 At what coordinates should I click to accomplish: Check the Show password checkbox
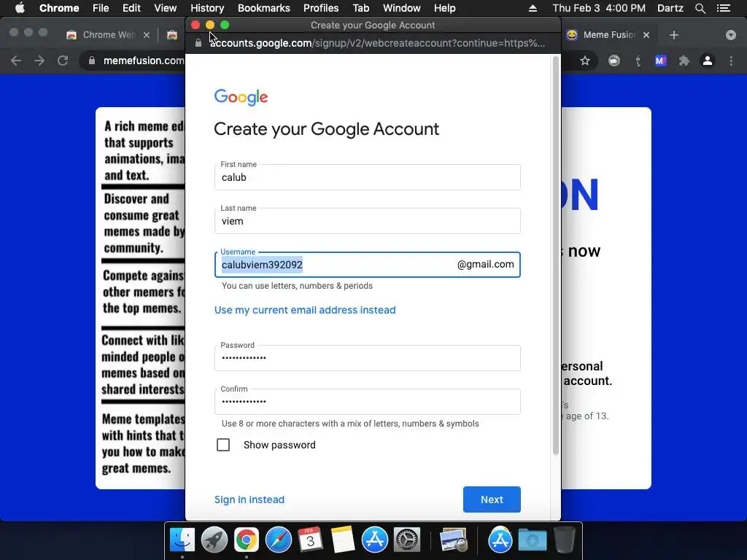pyautogui.click(x=223, y=445)
